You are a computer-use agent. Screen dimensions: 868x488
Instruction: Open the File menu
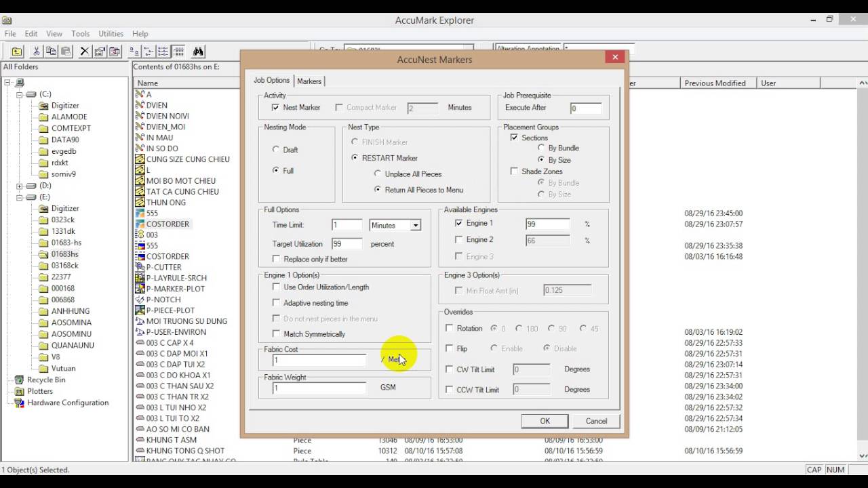[10, 34]
